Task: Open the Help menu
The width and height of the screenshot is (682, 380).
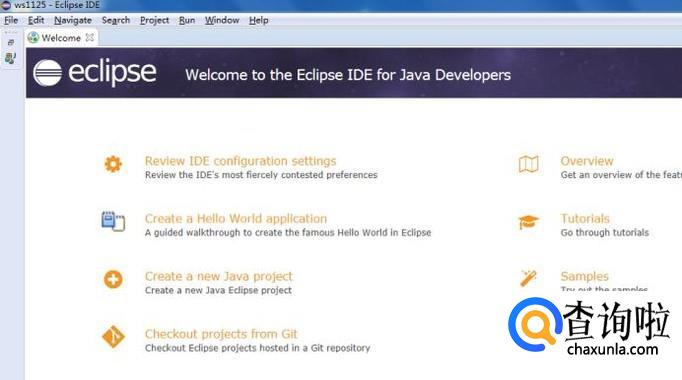Action: [x=258, y=20]
